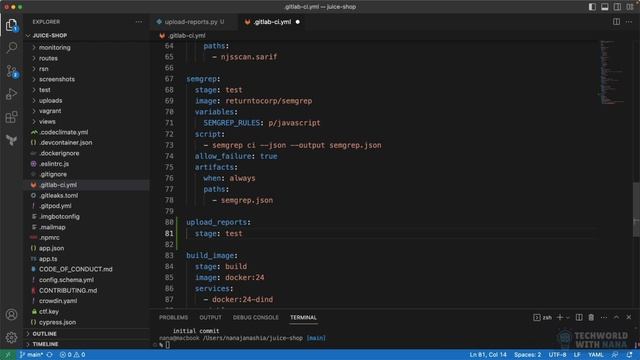Change encoding via UTF-8 indicator
Viewport: 640px width, 360px height.
click(x=557, y=355)
